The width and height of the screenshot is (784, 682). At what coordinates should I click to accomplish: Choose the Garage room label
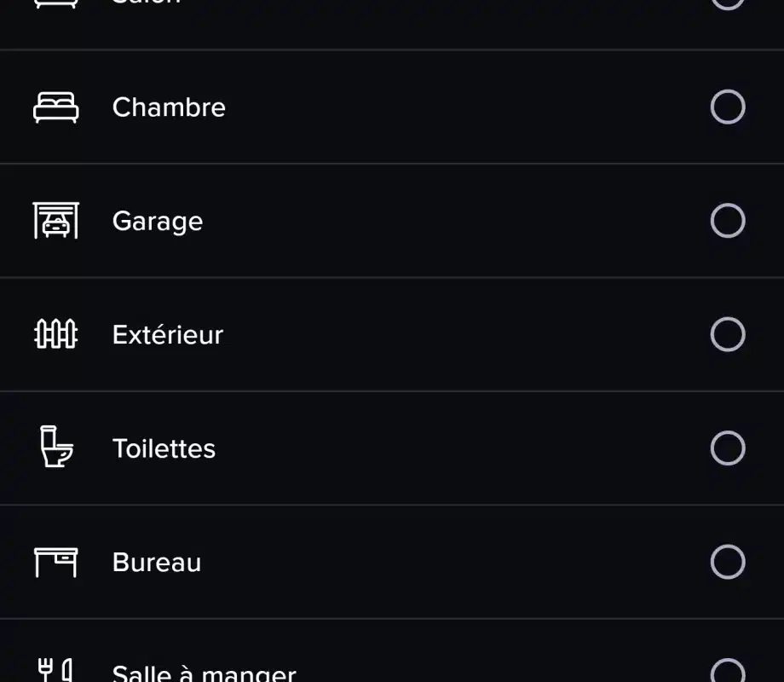158,221
